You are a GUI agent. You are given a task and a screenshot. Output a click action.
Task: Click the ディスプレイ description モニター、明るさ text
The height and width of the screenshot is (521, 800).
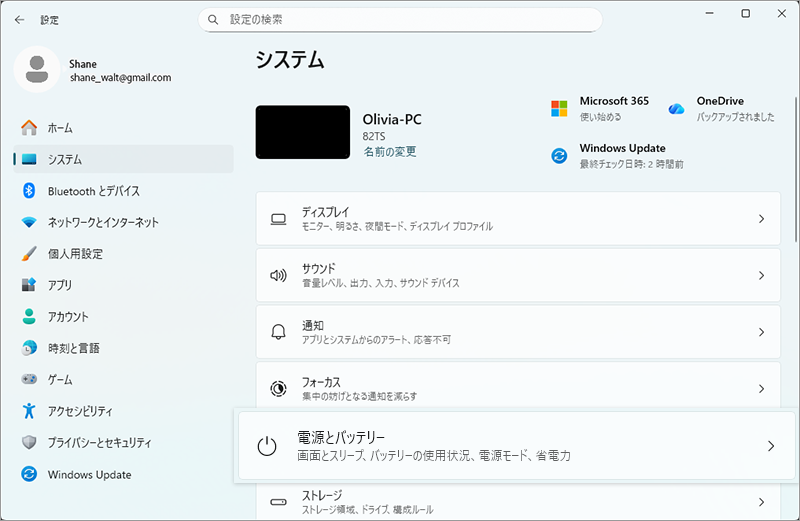[397, 227]
